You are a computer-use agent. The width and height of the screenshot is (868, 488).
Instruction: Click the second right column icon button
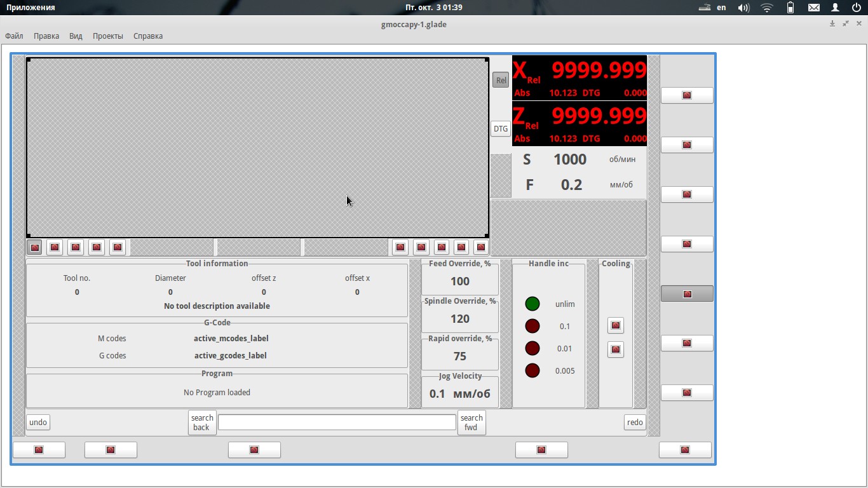[x=687, y=145]
